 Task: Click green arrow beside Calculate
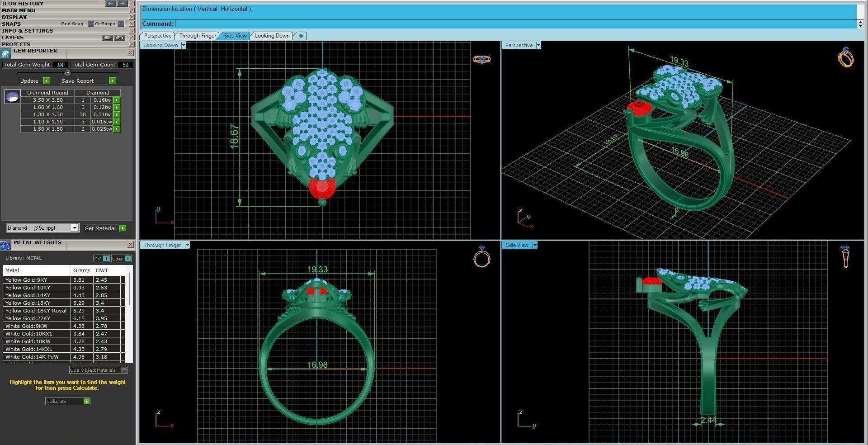[86, 402]
